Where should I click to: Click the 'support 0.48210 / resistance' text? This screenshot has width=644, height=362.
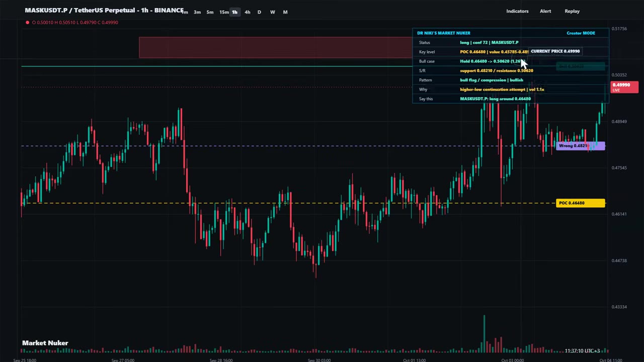[x=497, y=71]
